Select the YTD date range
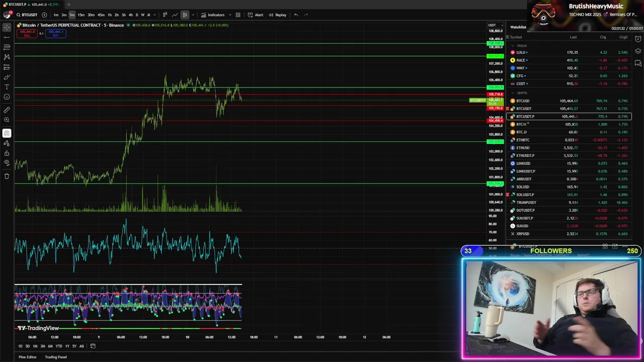 coord(59,346)
